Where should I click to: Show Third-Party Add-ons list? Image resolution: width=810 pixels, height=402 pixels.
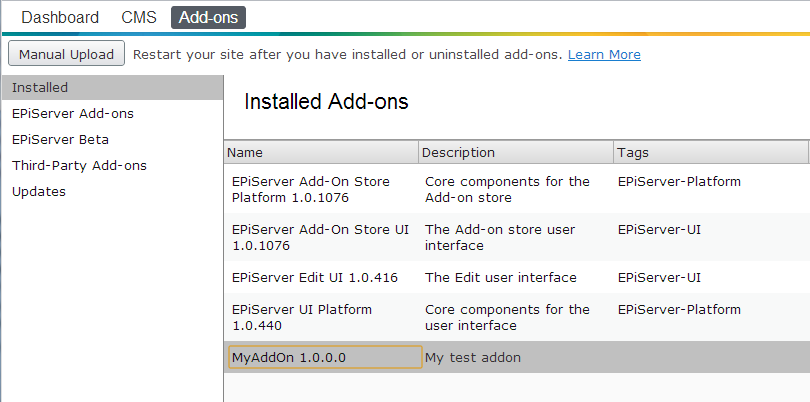[79, 166]
